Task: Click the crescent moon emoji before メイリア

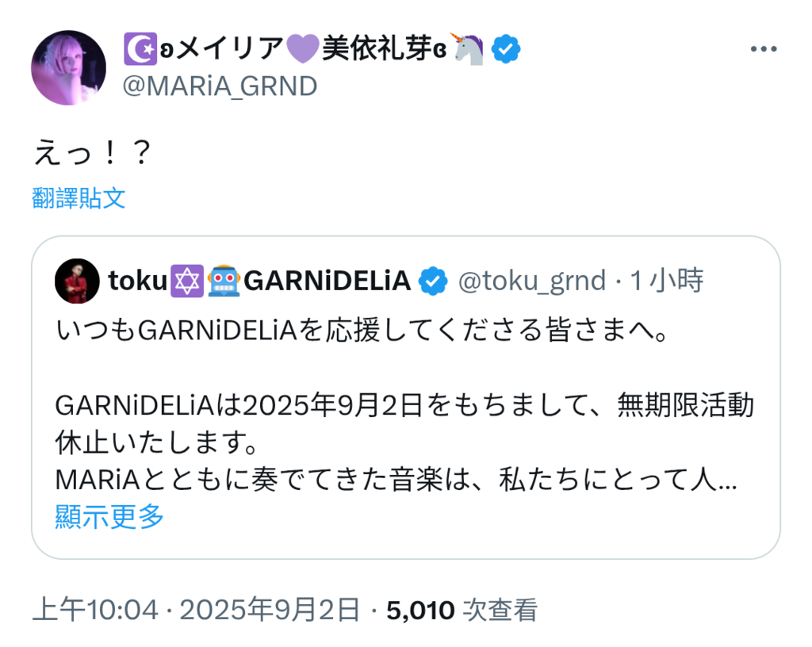Action: pos(136,49)
